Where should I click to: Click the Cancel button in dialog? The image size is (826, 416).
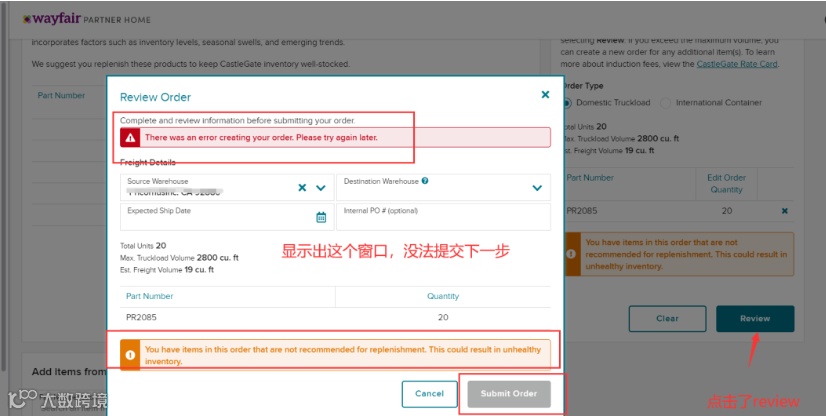pyautogui.click(x=429, y=394)
